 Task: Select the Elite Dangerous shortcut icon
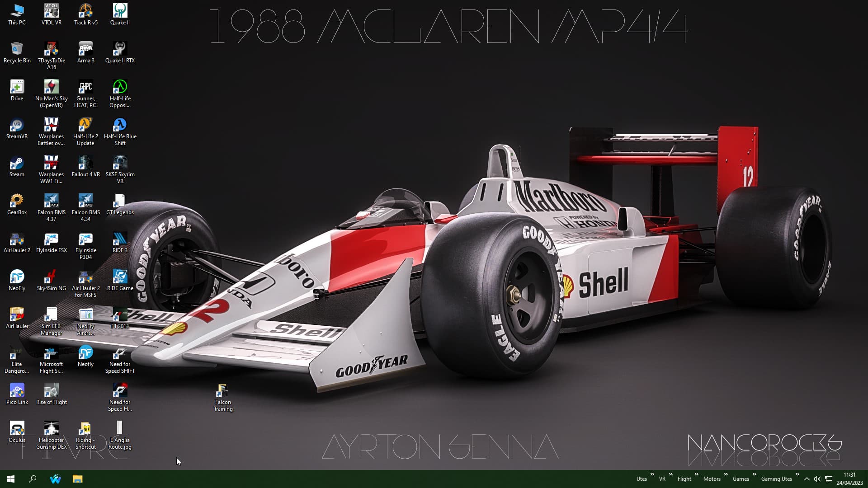coord(17,353)
